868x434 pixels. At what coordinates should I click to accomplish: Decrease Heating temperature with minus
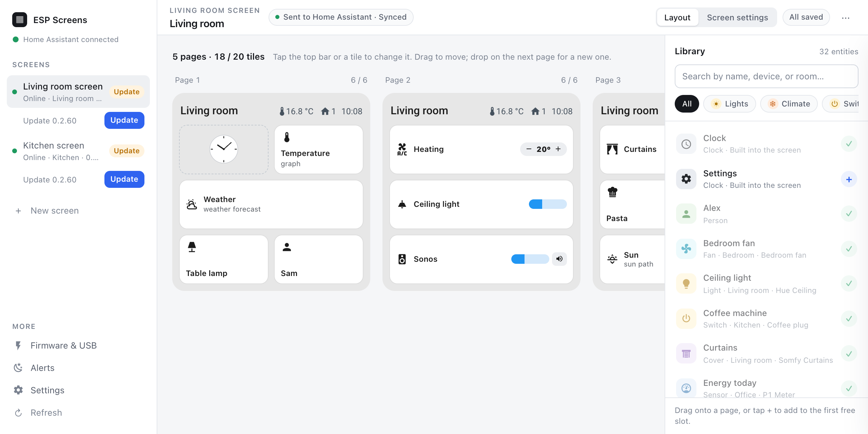(529, 149)
